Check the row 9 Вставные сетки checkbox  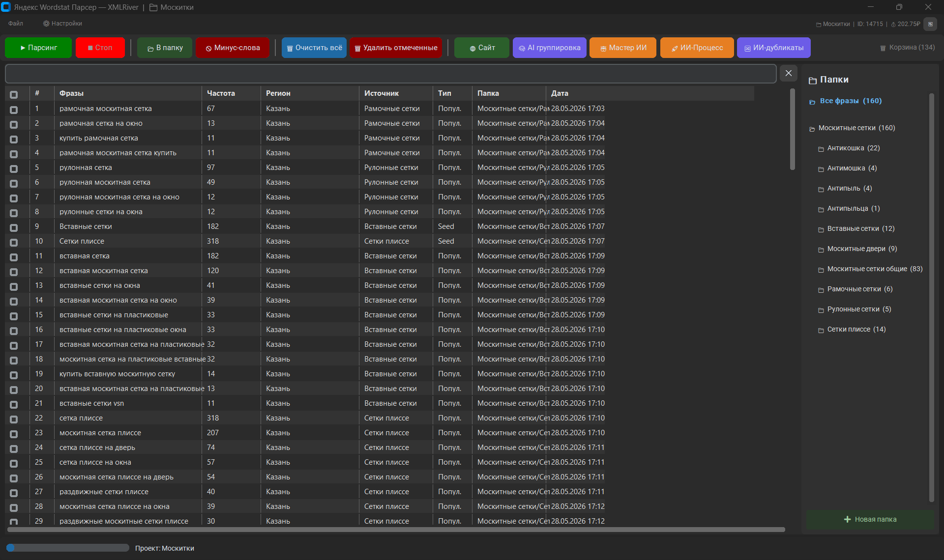tap(14, 227)
